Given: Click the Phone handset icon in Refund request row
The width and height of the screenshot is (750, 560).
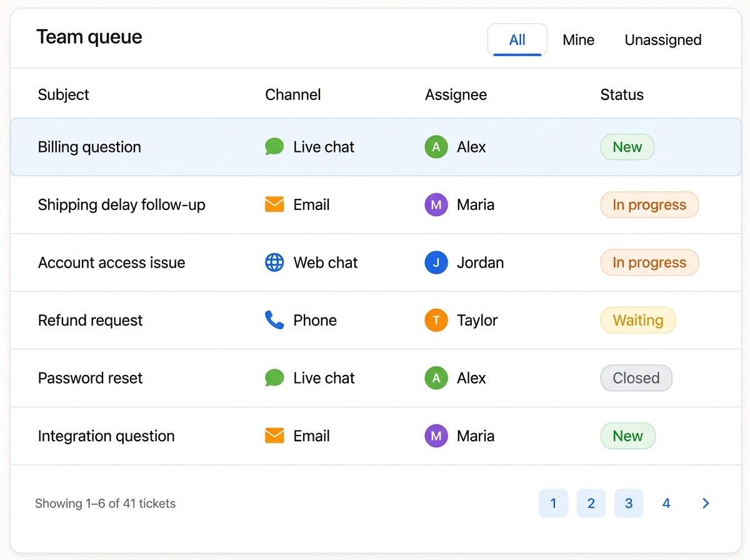Looking at the screenshot, I should click(274, 320).
